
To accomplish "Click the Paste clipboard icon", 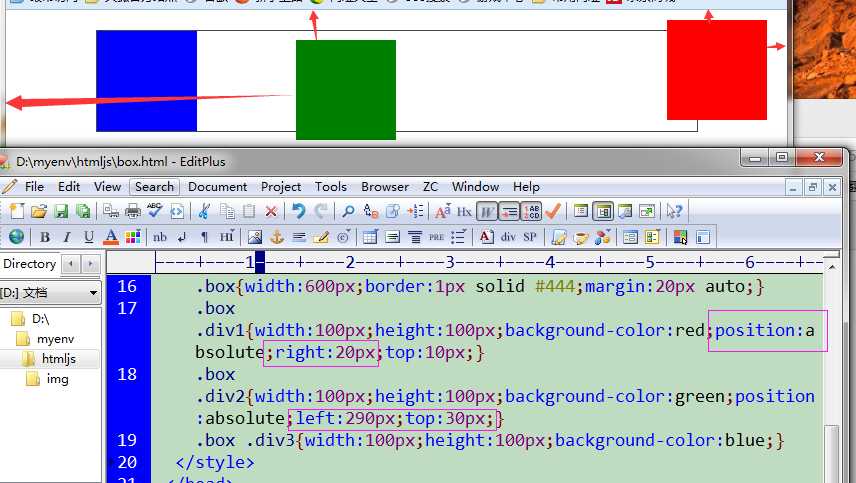I will click(x=249, y=211).
